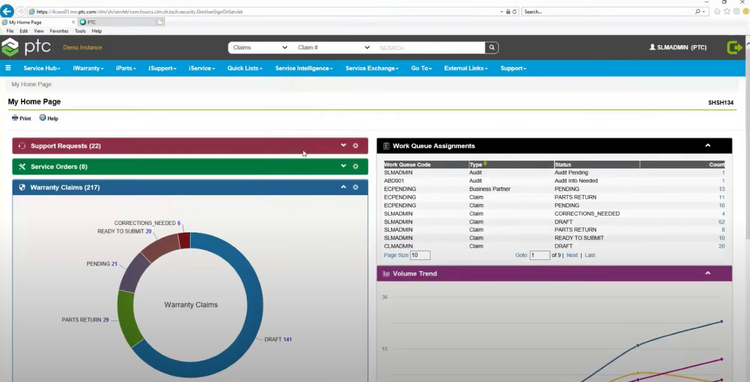Collapse the Volume Trend panel
750x382 pixels.
pyautogui.click(x=708, y=273)
